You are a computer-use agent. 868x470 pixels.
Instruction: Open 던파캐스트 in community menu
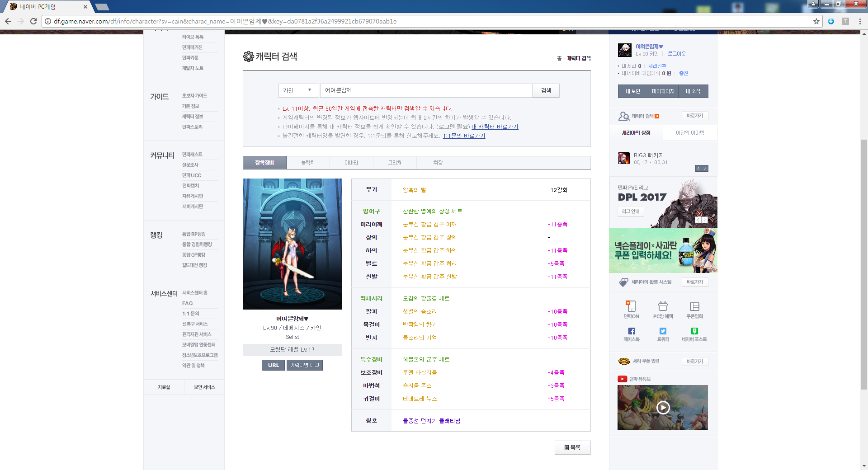point(192,155)
